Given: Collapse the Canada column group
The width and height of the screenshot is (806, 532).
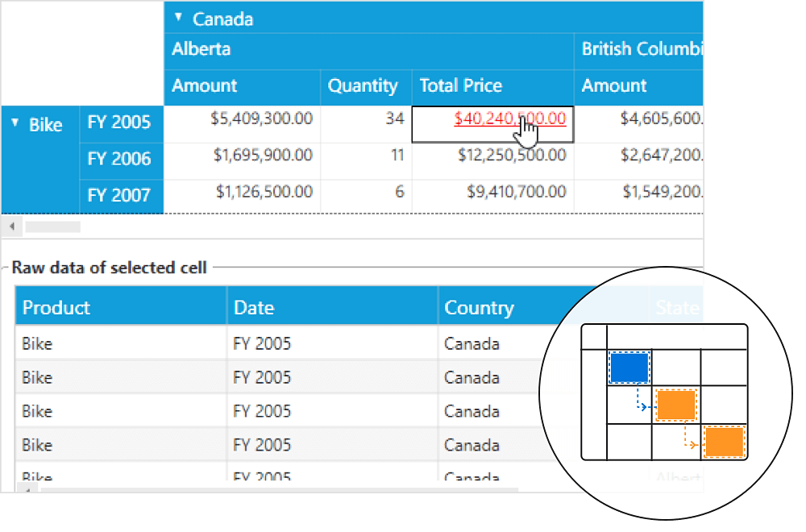Looking at the screenshot, I should 179,18.
